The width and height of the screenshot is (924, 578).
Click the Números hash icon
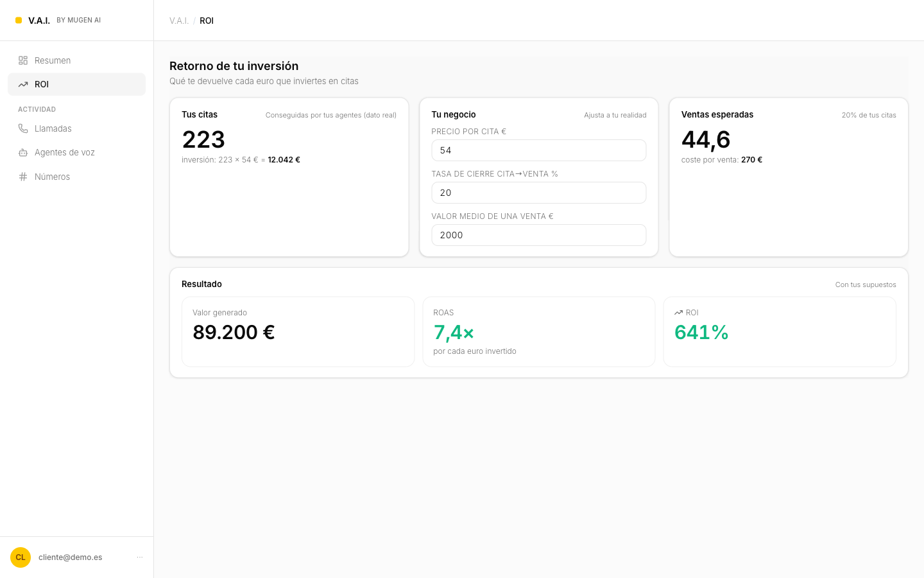click(x=23, y=177)
